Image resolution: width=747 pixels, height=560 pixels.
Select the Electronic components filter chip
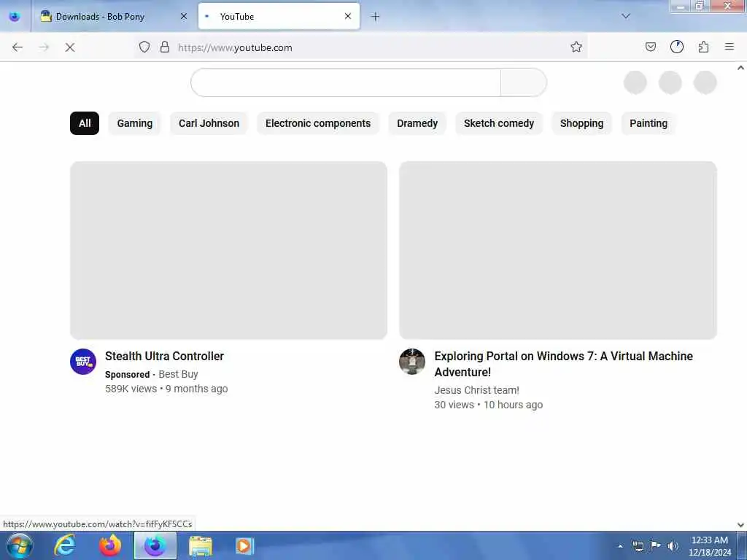318,123
